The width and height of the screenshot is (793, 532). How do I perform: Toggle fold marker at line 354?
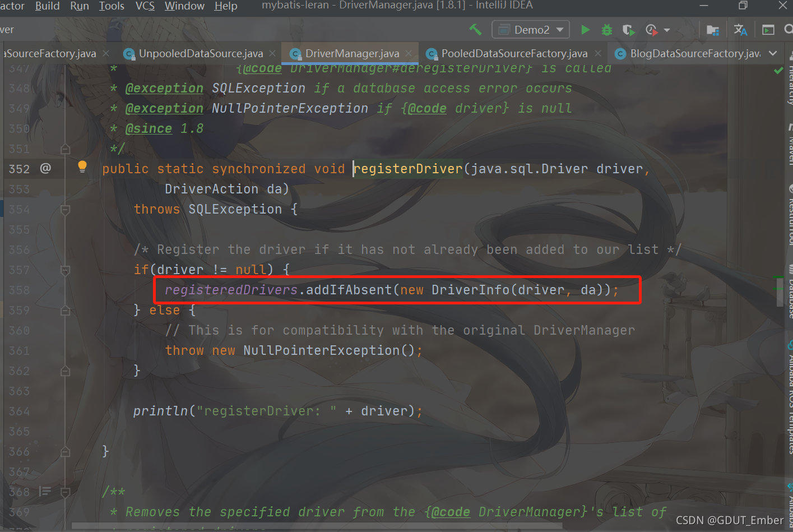pyautogui.click(x=65, y=210)
